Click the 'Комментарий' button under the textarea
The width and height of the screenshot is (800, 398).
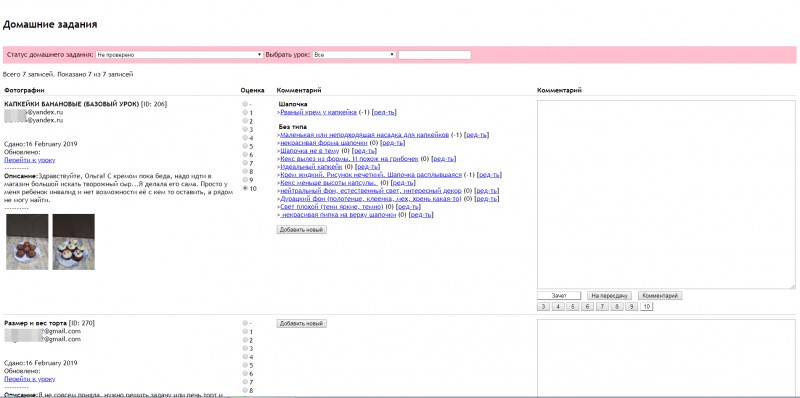pyautogui.click(x=660, y=295)
